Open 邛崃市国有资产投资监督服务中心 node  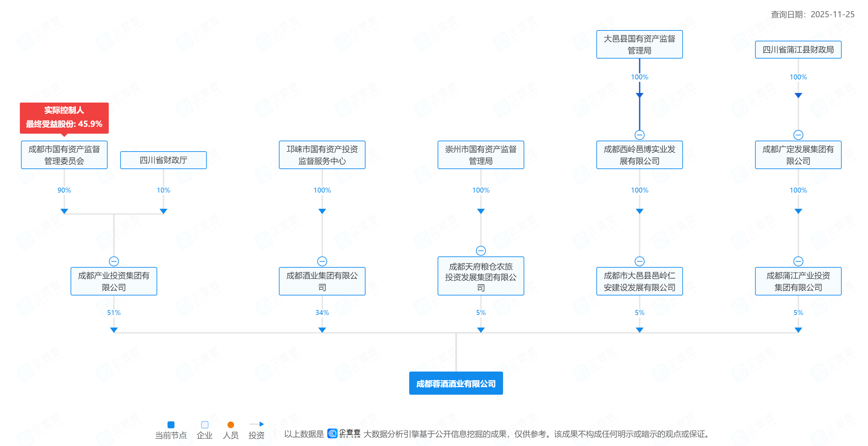pyautogui.click(x=322, y=155)
